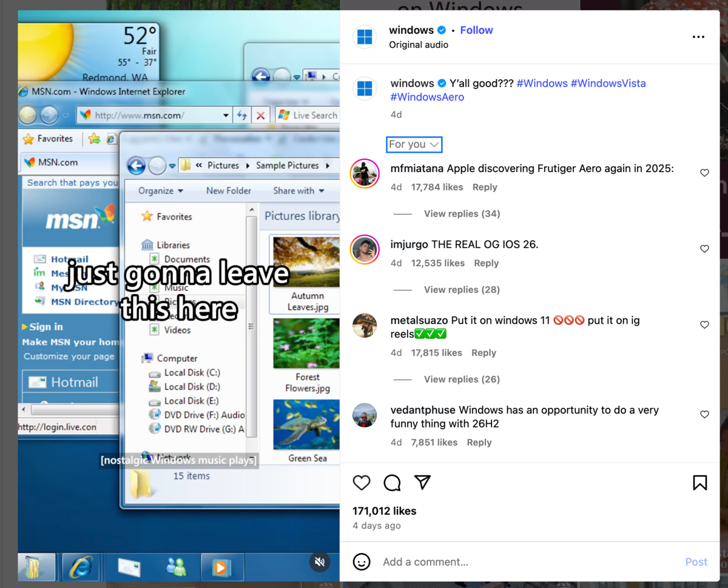Share post via paper plane icon
Image resolution: width=728 pixels, height=588 pixels.
point(423,483)
